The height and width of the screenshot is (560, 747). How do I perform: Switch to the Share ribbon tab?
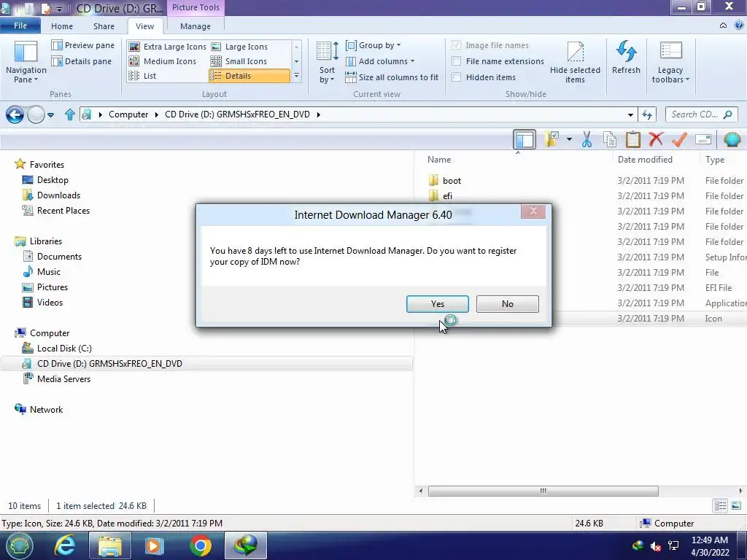104,26
